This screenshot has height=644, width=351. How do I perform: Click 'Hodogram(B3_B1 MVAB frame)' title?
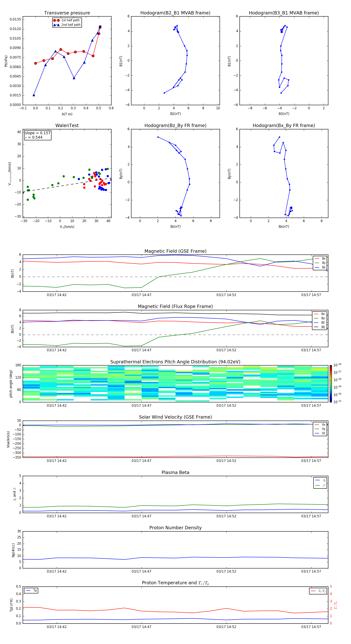284,13
